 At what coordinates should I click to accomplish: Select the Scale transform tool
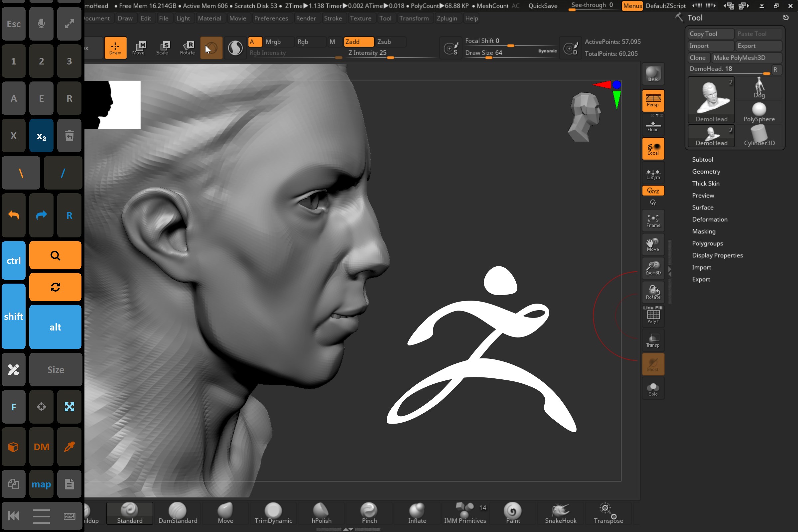[162, 48]
